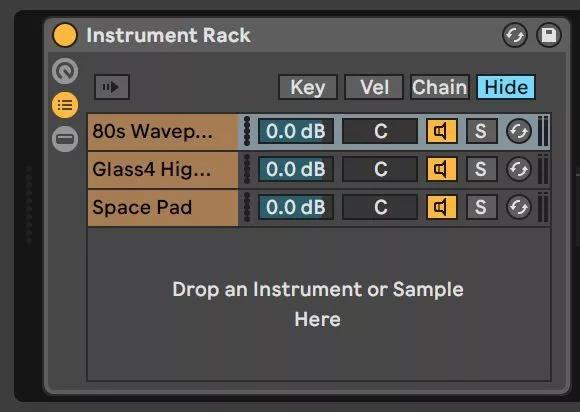Hot-swap the Glass4 Hig chain
This screenshot has width=580, height=412.
(x=519, y=169)
